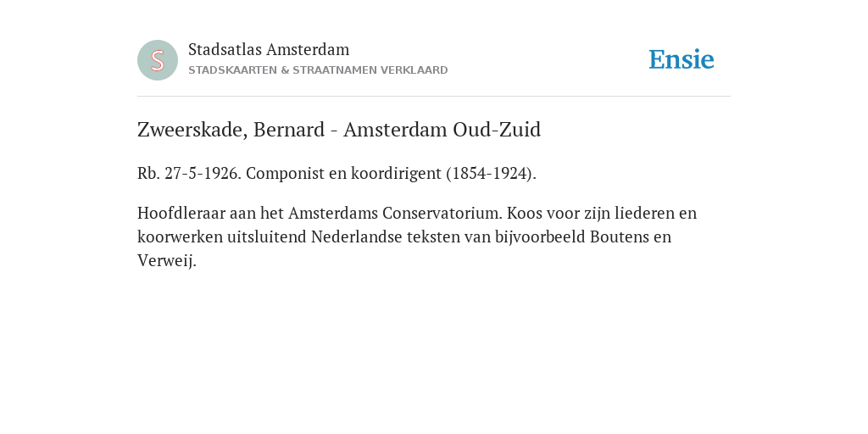Click the round Stadsatlas "S" avatar icon

(158, 60)
